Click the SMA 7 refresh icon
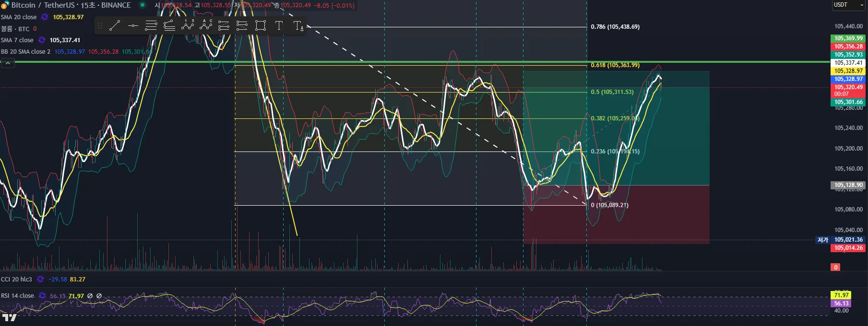 42,40
